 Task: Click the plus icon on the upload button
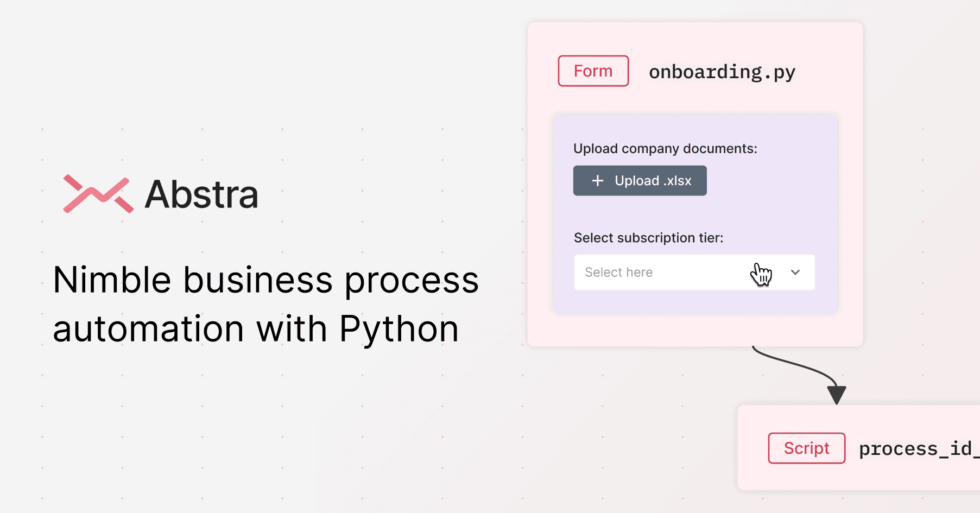click(597, 181)
